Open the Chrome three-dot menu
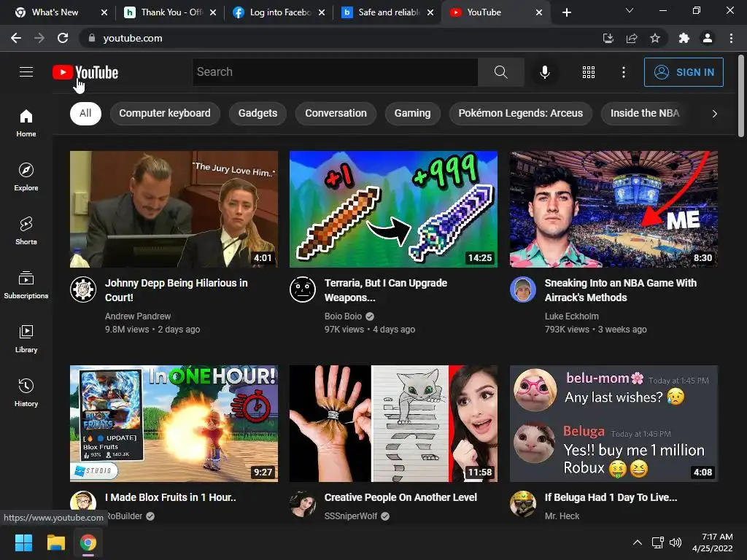 [731, 38]
